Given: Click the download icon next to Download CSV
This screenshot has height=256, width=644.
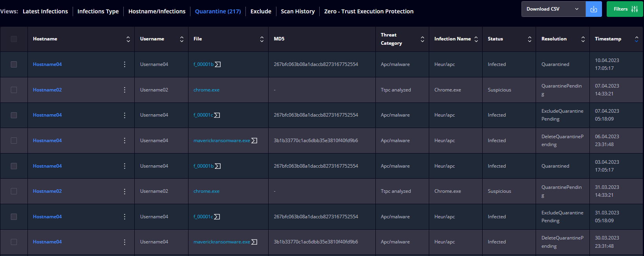Looking at the screenshot, I should click(x=593, y=9).
